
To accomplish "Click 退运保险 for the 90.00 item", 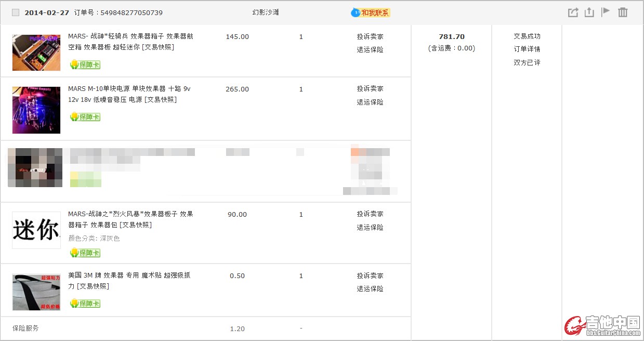I will (x=370, y=228).
